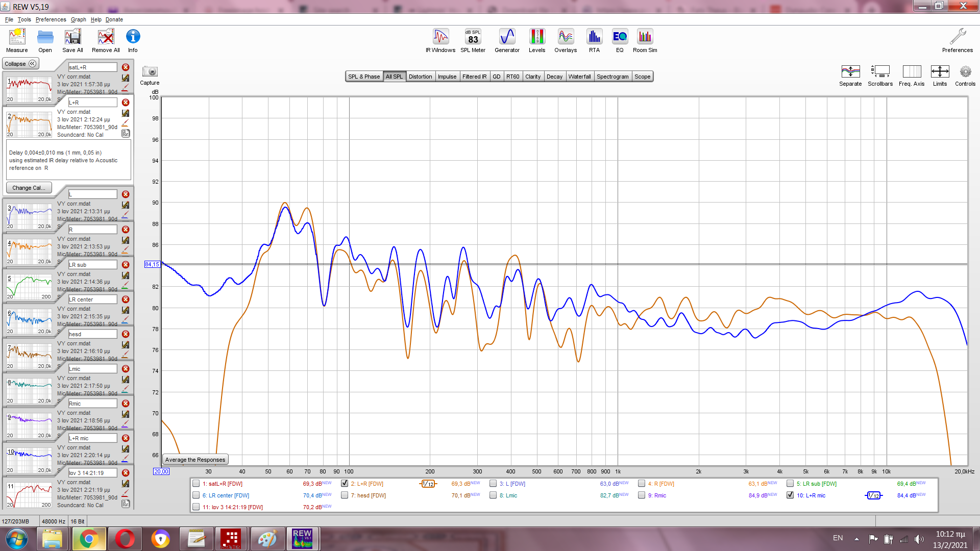Open the Graph menu
This screenshot has width=980, height=551.
78,19
